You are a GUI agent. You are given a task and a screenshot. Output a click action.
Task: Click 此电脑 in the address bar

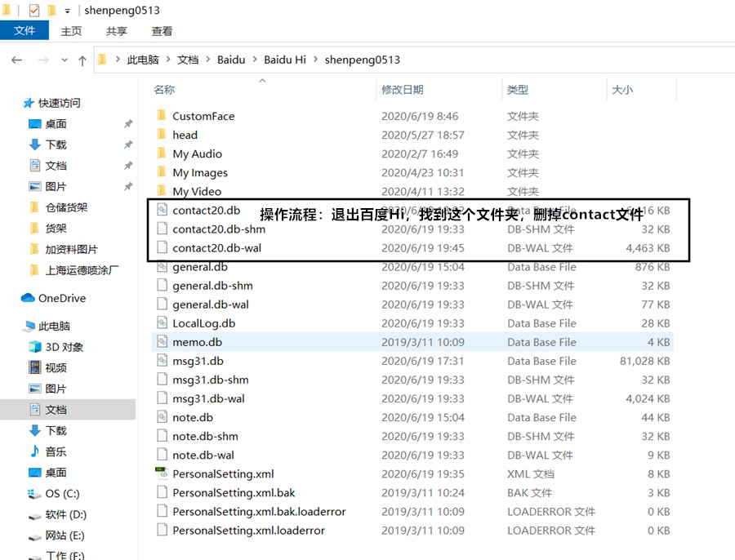(143, 60)
